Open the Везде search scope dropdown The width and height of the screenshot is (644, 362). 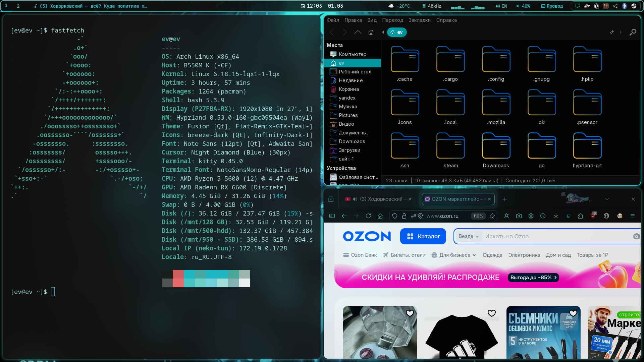[469, 236]
